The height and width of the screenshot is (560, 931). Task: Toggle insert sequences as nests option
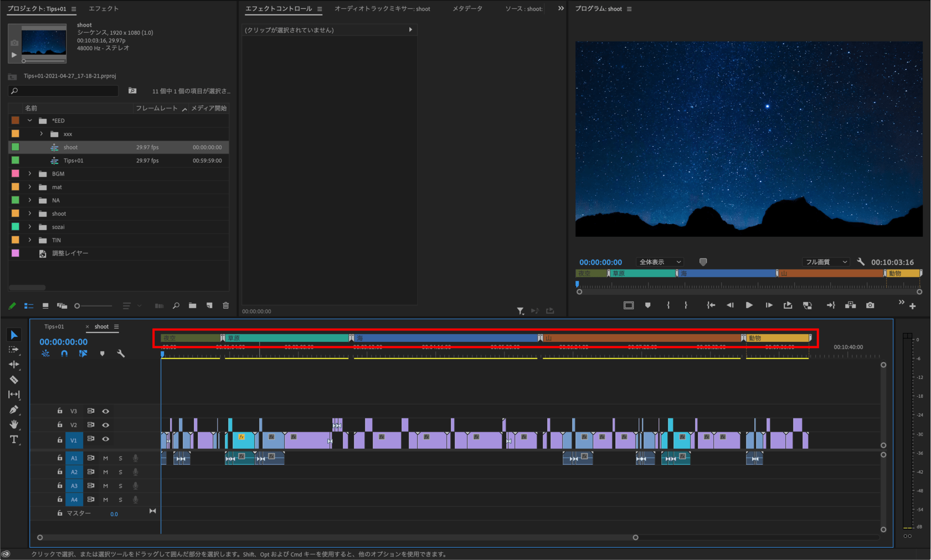click(x=45, y=354)
